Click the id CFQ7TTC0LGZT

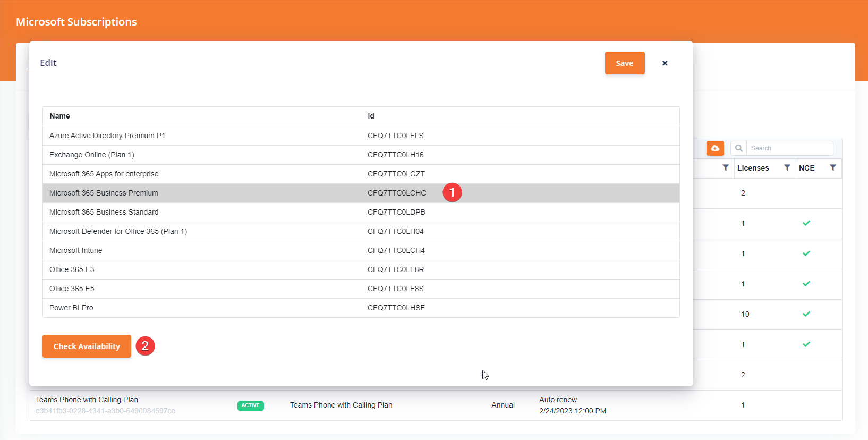(396, 174)
